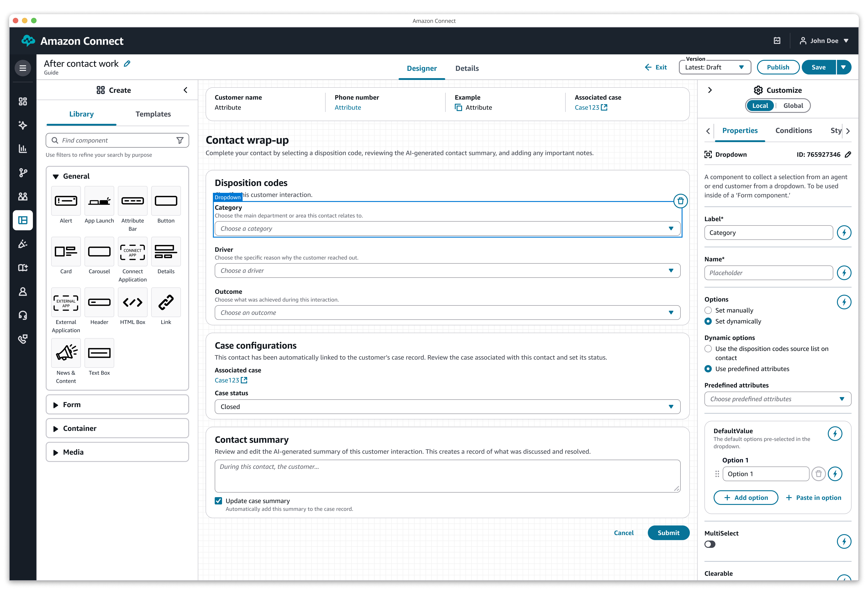Open the Version Latest: Draft dropdown

click(715, 68)
